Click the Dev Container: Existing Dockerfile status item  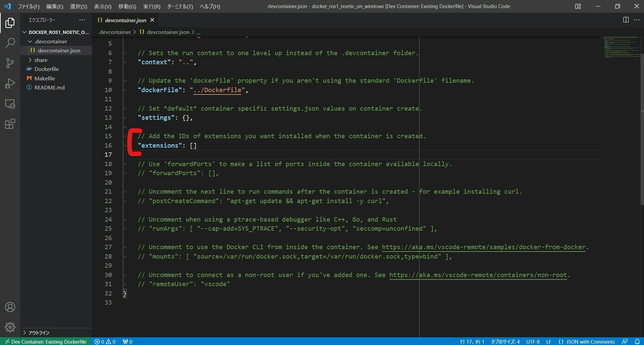(45, 341)
